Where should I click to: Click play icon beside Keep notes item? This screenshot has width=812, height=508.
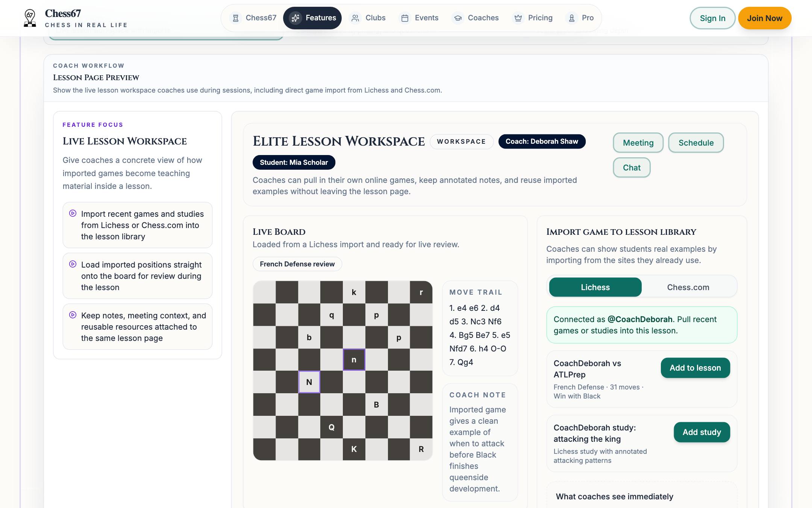[x=73, y=315]
